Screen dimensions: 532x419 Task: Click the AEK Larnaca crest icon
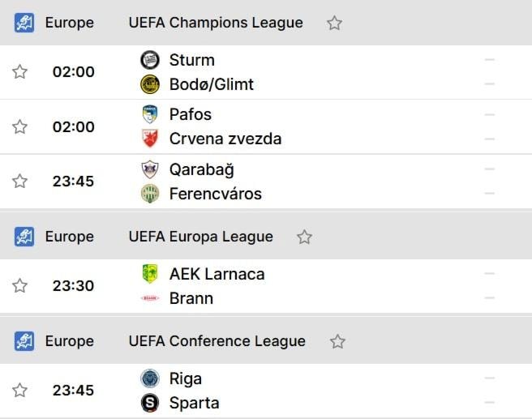[149, 274]
